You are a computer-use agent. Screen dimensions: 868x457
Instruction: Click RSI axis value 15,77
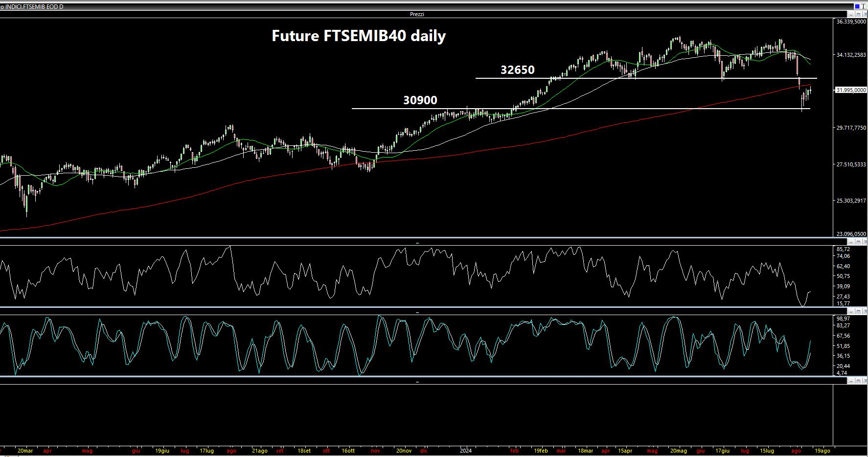click(x=843, y=303)
